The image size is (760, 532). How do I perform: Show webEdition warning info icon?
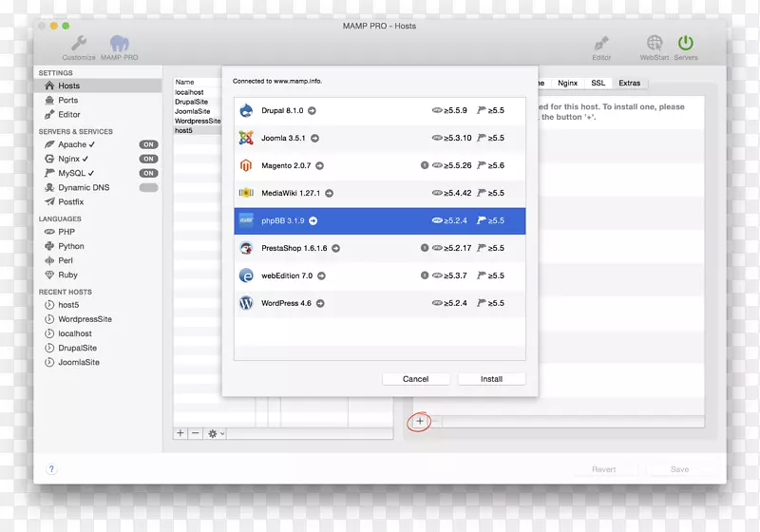pos(425,275)
